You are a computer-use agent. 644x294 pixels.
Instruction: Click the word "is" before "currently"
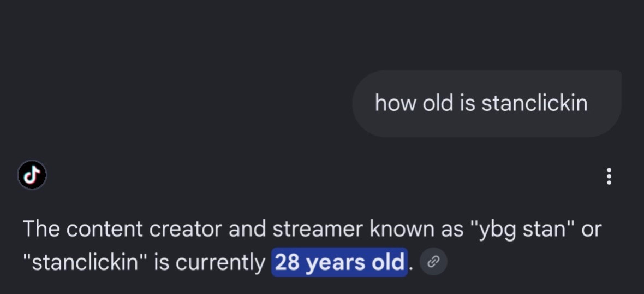point(162,262)
